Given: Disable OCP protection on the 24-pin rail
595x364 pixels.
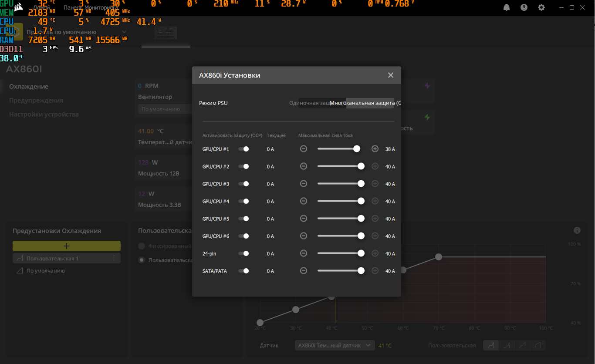Looking at the screenshot, I should (243, 253).
